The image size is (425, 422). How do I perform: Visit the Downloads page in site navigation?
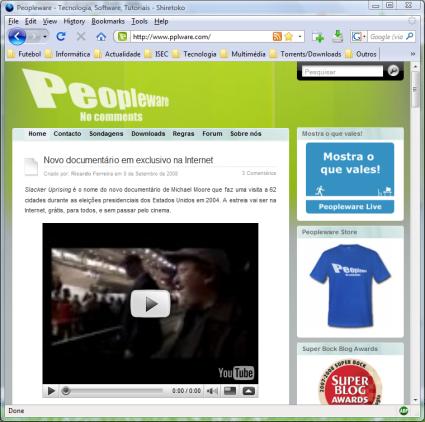[148, 133]
